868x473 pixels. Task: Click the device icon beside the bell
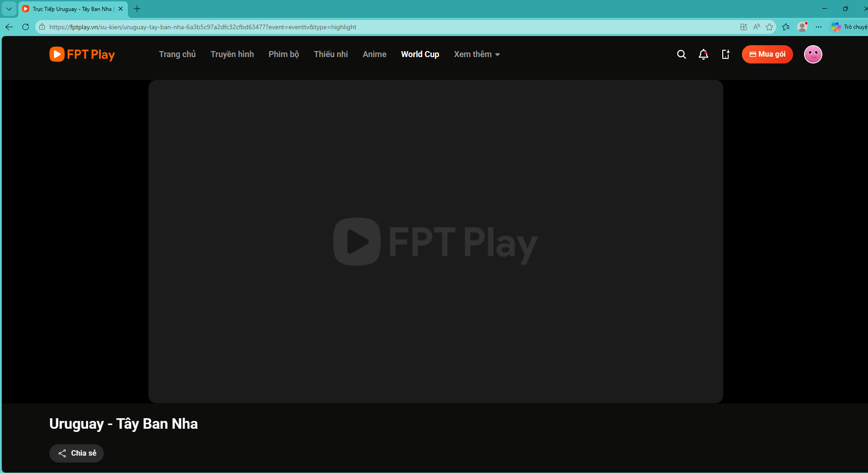(x=725, y=54)
